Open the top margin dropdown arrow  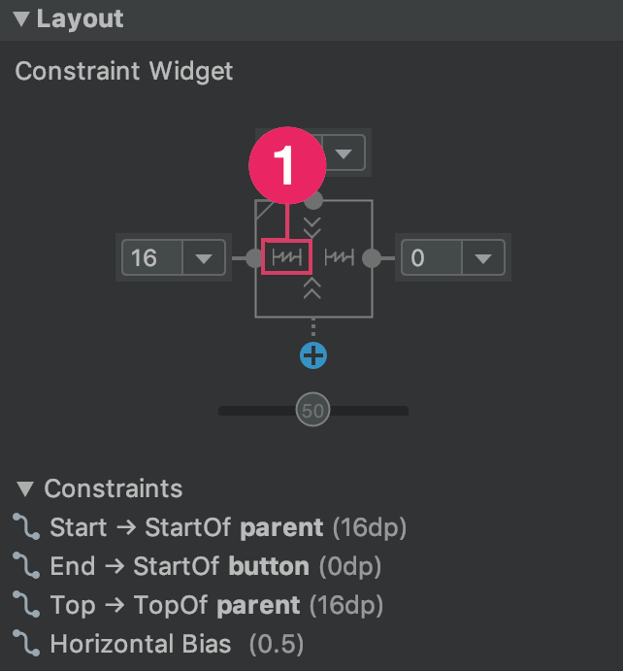(x=344, y=153)
